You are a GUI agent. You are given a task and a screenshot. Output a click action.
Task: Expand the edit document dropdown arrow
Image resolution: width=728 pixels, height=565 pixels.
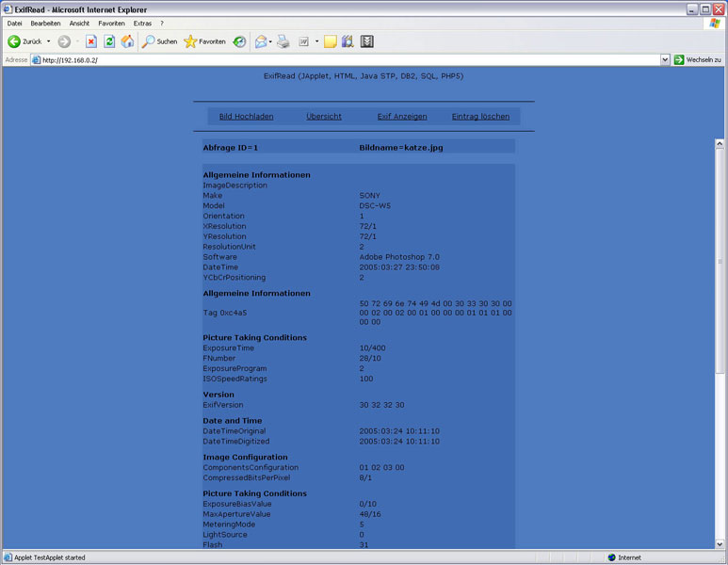point(316,41)
